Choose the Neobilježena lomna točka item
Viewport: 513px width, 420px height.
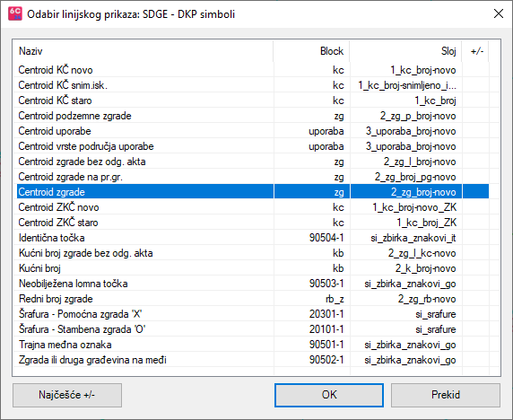coord(253,284)
